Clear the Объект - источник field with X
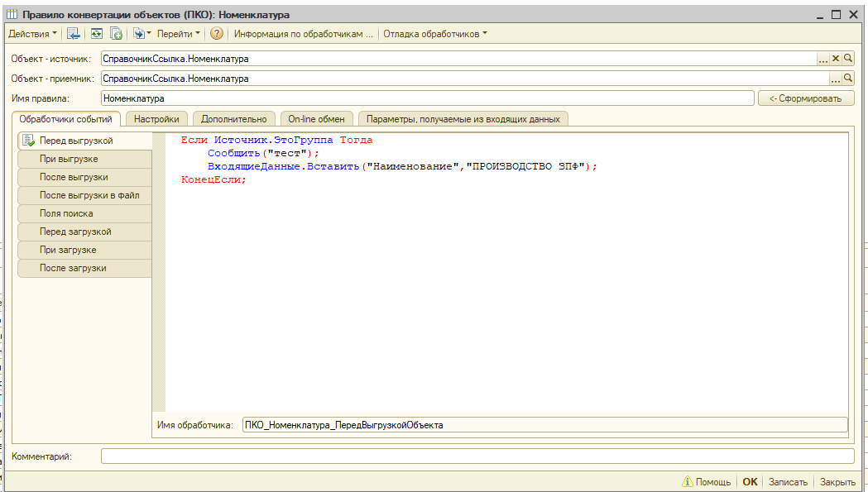 pos(836,59)
